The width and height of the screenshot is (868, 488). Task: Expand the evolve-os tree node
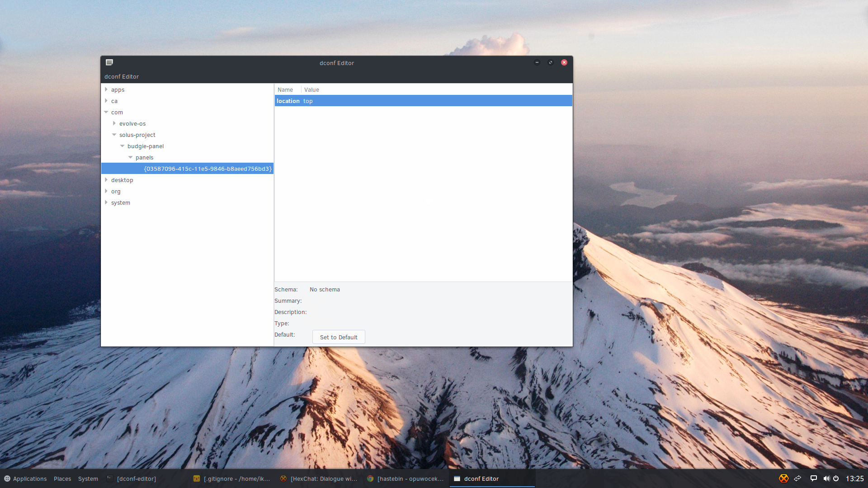pyautogui.click(x=114, y=123)
